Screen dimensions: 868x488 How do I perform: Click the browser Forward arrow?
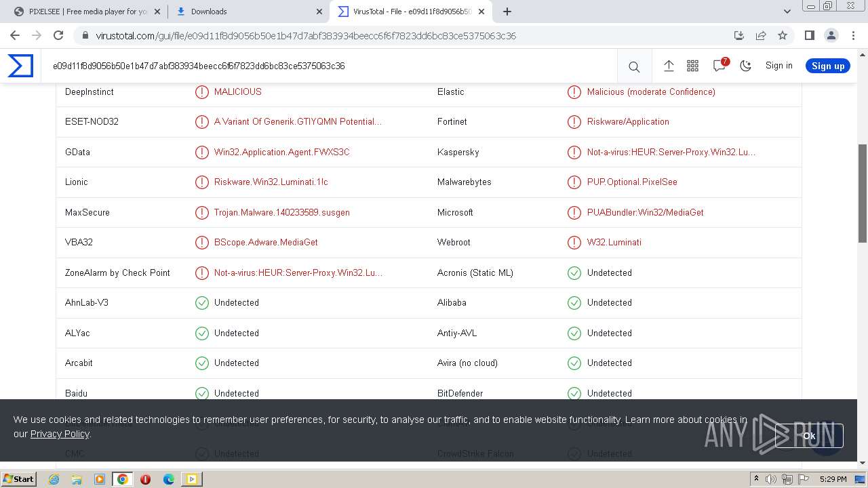tap(37, 35)
